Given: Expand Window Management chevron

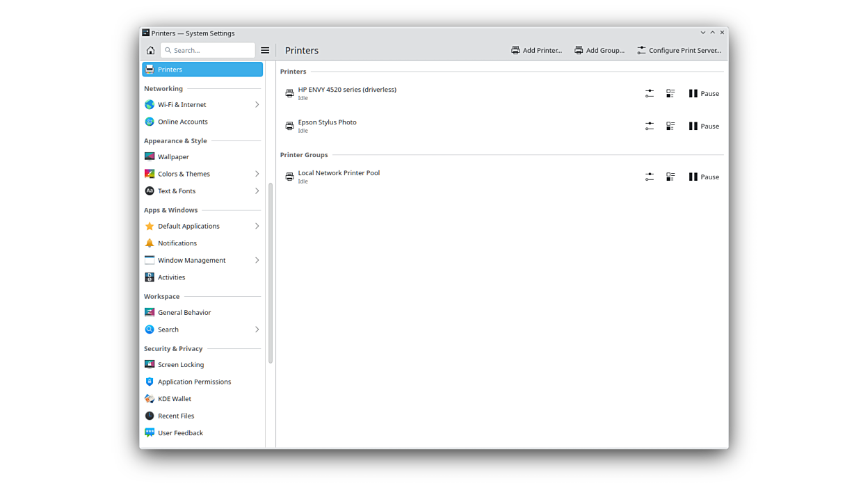Looking at the screenshot, I should (x=257, y=261).
